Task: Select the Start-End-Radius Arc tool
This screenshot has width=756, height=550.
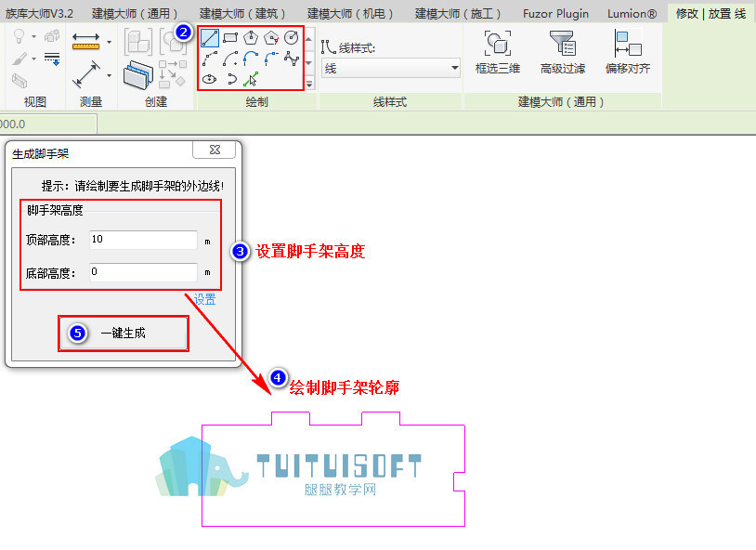Action: tap(210, 59)
